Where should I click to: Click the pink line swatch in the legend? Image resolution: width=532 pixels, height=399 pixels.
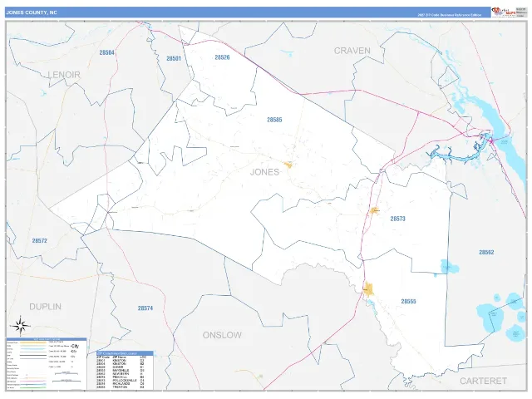tap(33, 381)
